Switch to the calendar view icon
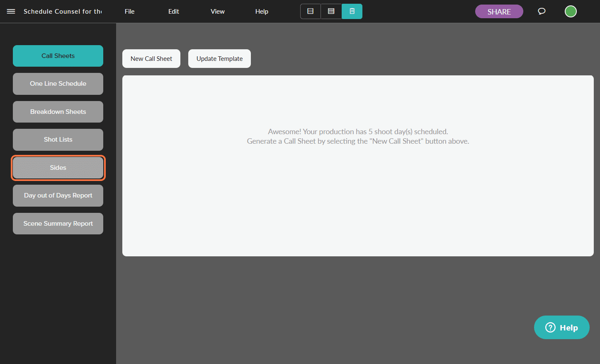Viewport: 600px width, 364px height. [x=331, y=11]
